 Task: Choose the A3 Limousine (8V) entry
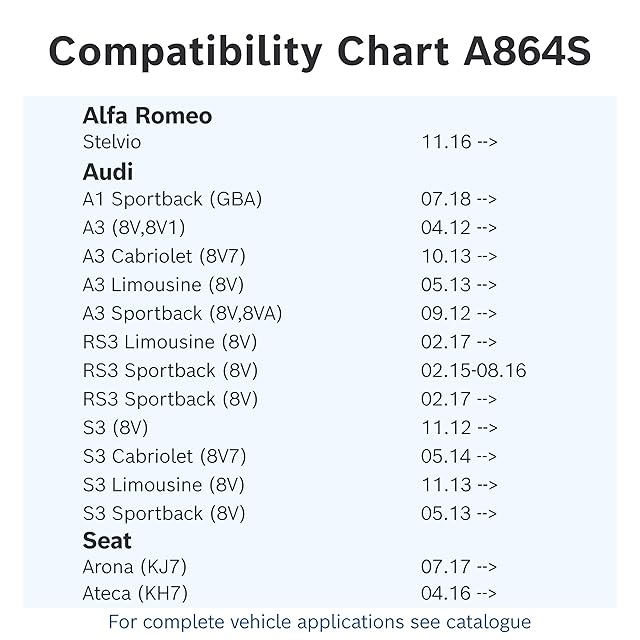coord(163,285)
